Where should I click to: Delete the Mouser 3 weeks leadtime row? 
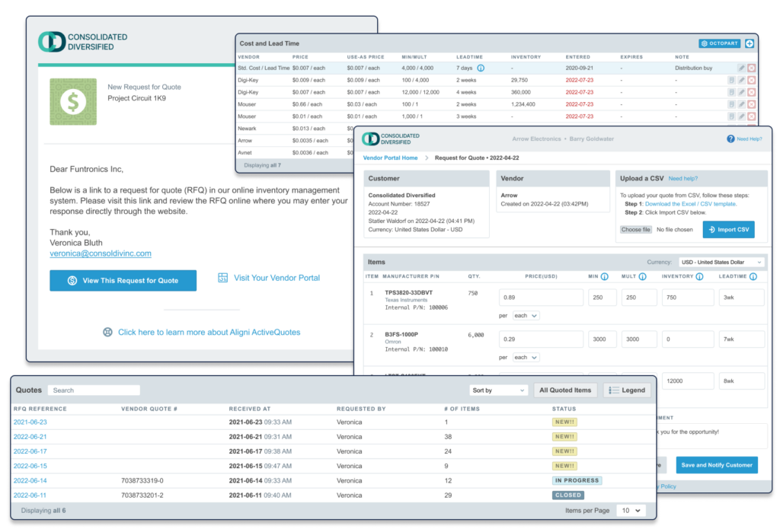pos(752,116)
